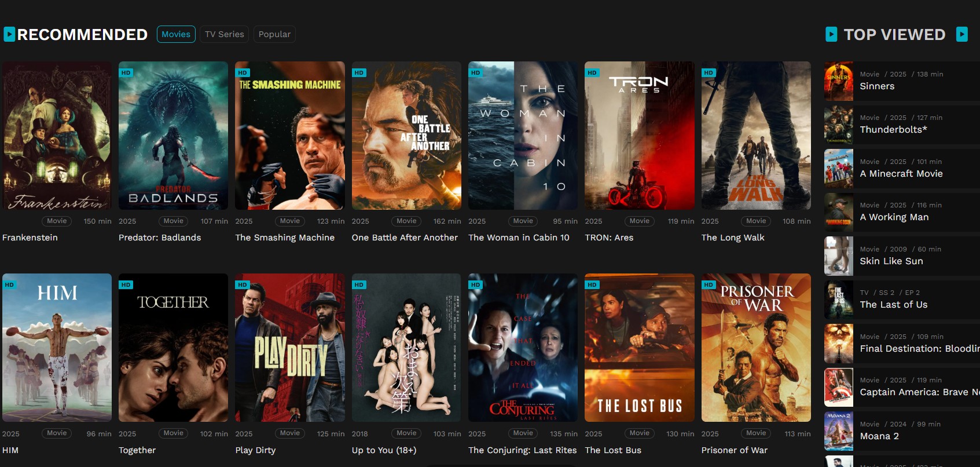Select the Movies tab
The image size is (980, 467).
click(176, 34)
